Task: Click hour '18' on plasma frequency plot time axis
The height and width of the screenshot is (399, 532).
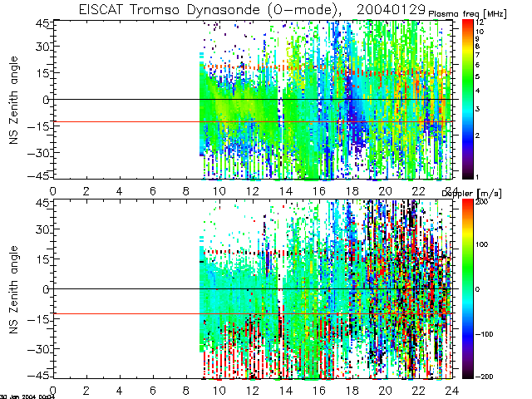Action: pos(352,191)
